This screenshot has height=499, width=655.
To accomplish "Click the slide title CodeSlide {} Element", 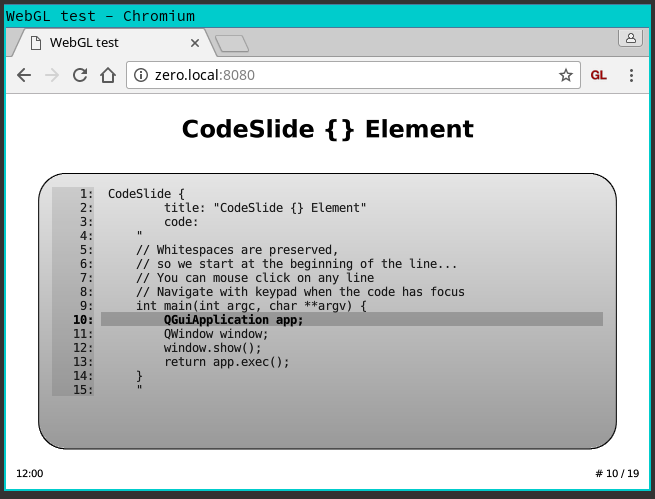I will (327, 129).
